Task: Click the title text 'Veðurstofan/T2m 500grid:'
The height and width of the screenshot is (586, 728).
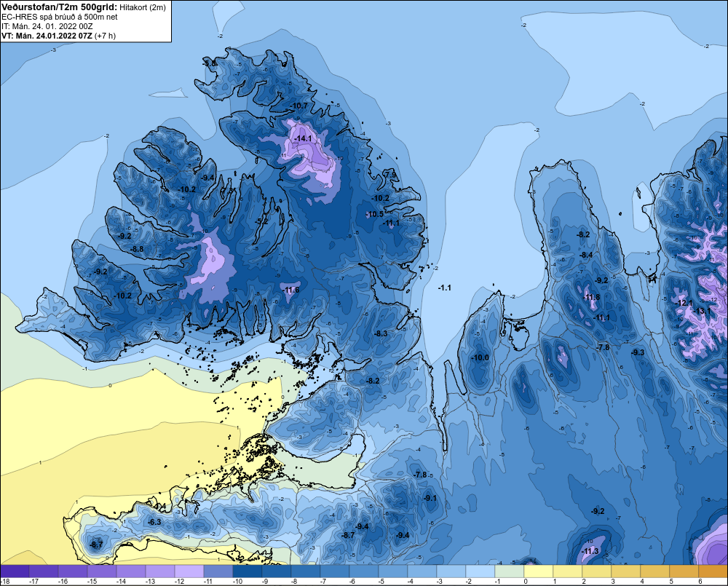Action: point(60,7)
